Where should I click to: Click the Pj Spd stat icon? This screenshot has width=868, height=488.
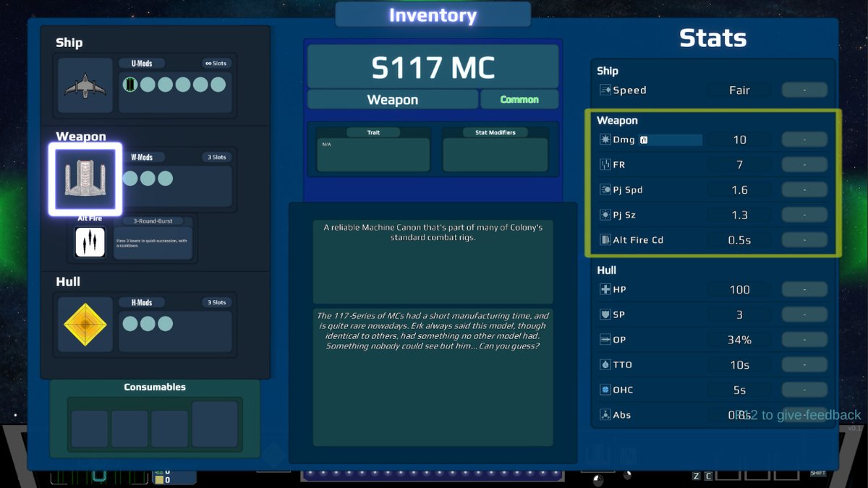click(605, 189)
